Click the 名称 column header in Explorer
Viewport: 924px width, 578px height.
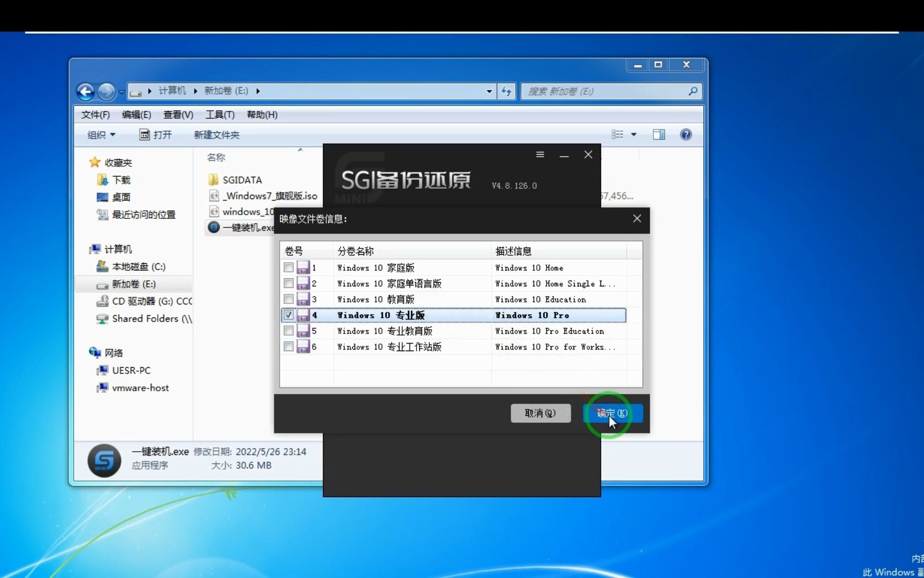pyautogui.click(x=216, y=157)
